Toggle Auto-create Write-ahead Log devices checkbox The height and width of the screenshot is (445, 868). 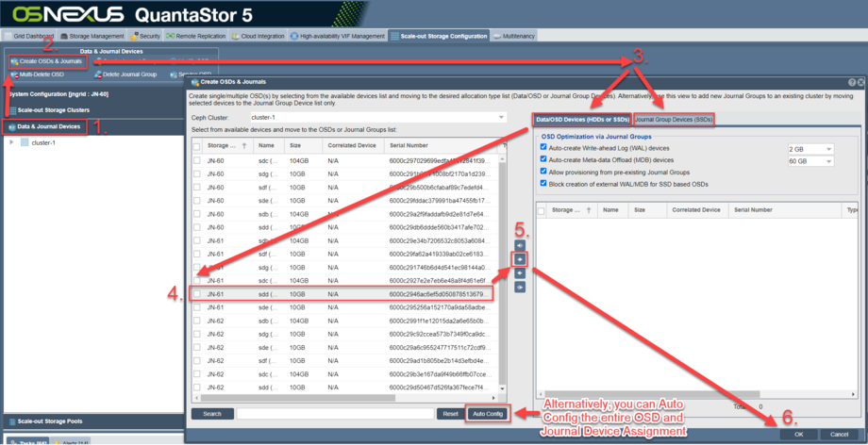543,148
